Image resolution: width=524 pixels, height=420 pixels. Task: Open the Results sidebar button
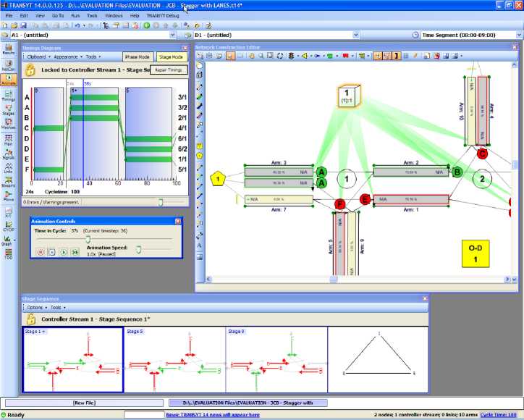pos(9,49)
